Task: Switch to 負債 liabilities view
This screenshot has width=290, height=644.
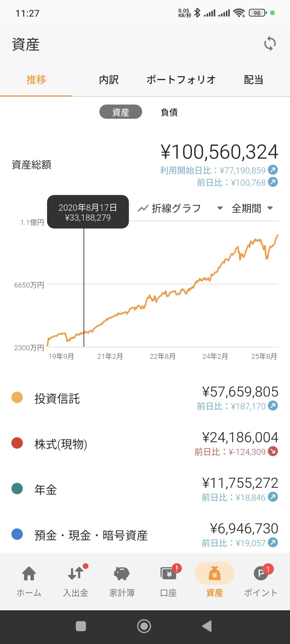Action: coord(169,112)
